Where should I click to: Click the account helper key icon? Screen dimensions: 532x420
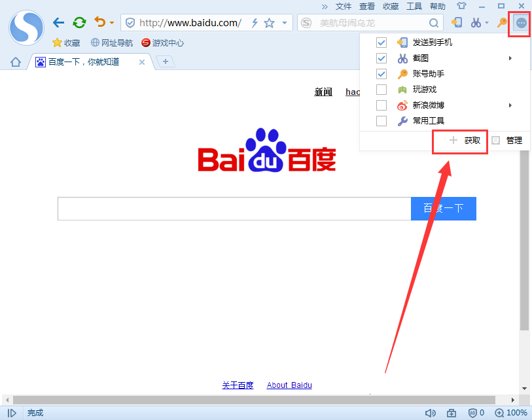click(502, 23)
